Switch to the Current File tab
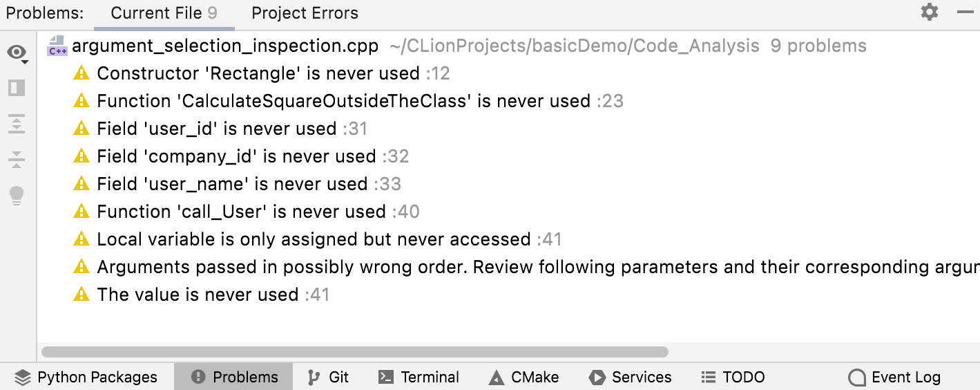The width and height of the screenshot is (980, 390). [164, 13]
